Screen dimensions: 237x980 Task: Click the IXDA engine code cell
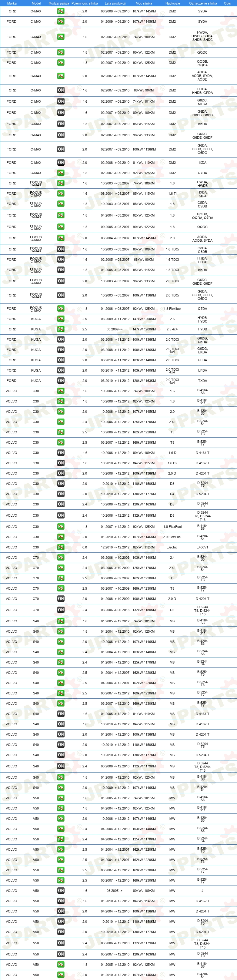click(x=202, y=162)
